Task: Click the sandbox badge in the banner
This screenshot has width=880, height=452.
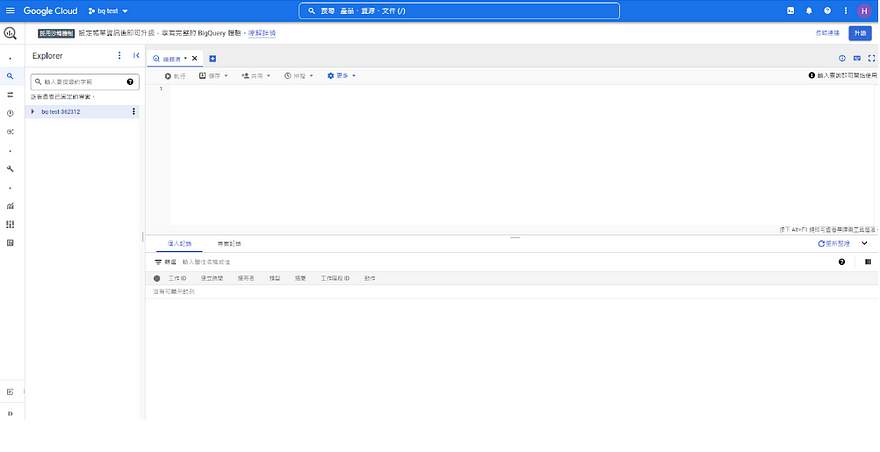Action: 56,34
